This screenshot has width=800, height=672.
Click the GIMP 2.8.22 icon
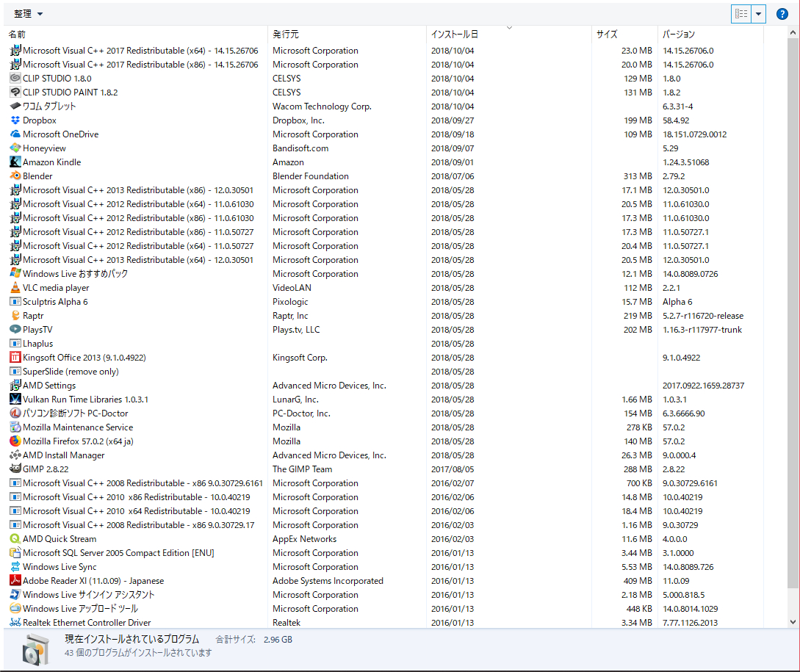tap(15, 469)
